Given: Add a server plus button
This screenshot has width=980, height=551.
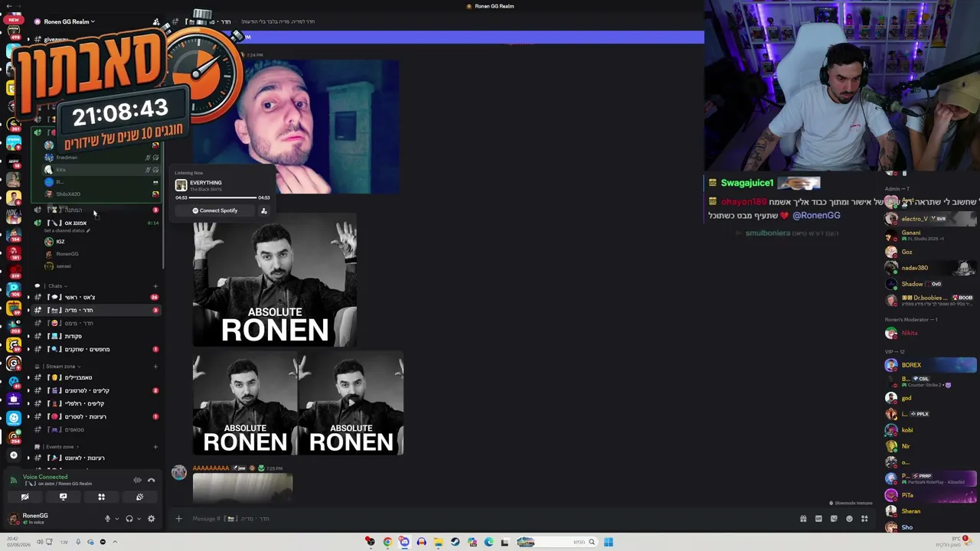Looking at the screenshot, I should [x=13, y=455].
